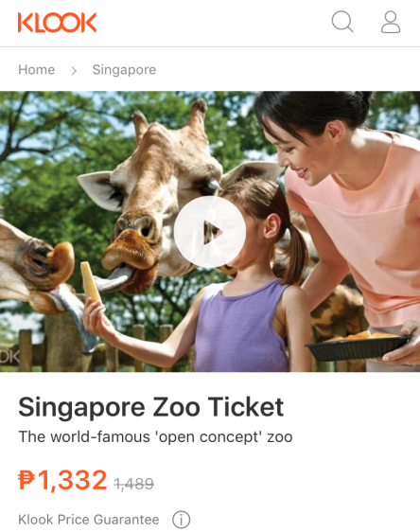The image size is (420, 532).
Task: Click the Klook watermark on the photo
Action: tap(9, 357)
